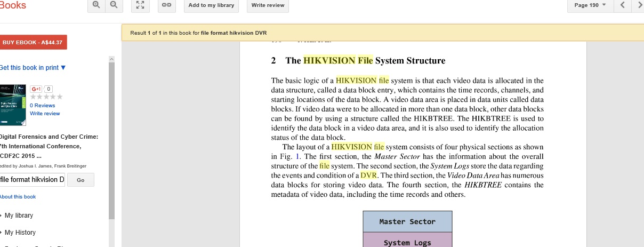Image resolution: width=644 pixels, height=247 pixels.
Task: Click the Go search button
Action: click(80, 180)
